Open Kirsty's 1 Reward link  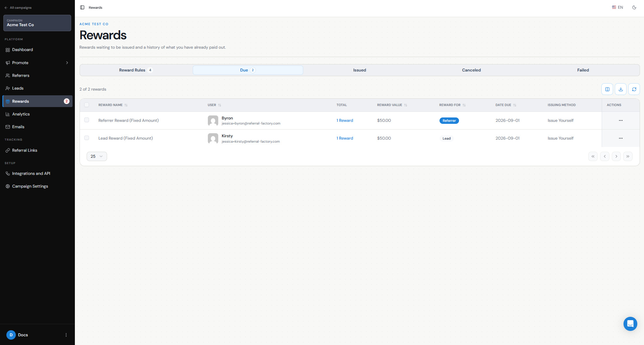(345, 138)
